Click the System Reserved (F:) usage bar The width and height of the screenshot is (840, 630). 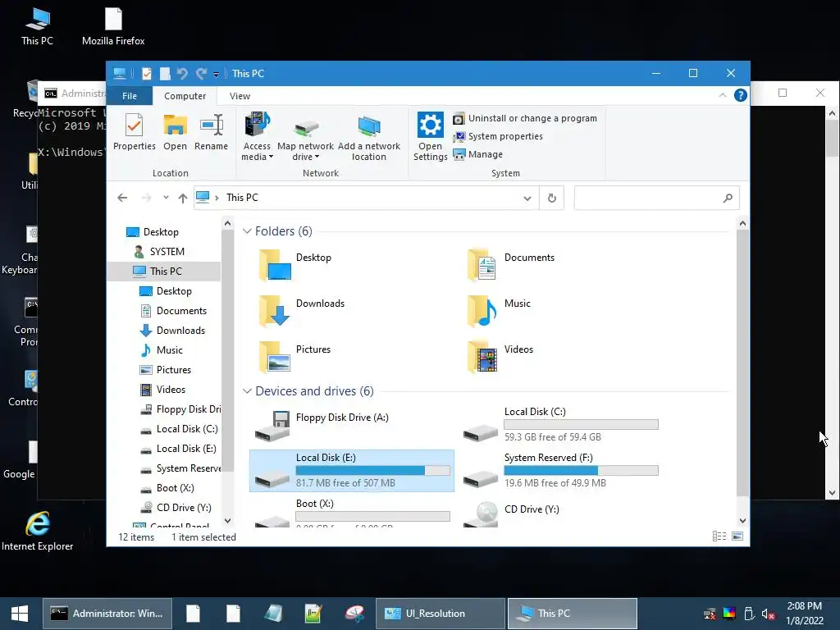click(x=582, y=470)
